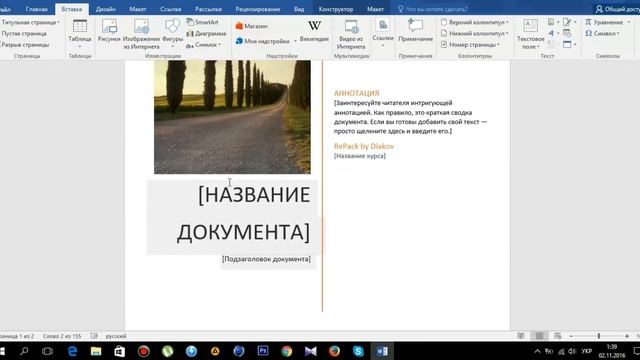Open the Ссылки links button
Image resolution: width=640 pixels, height=360 pixels.
coord(383,33)
